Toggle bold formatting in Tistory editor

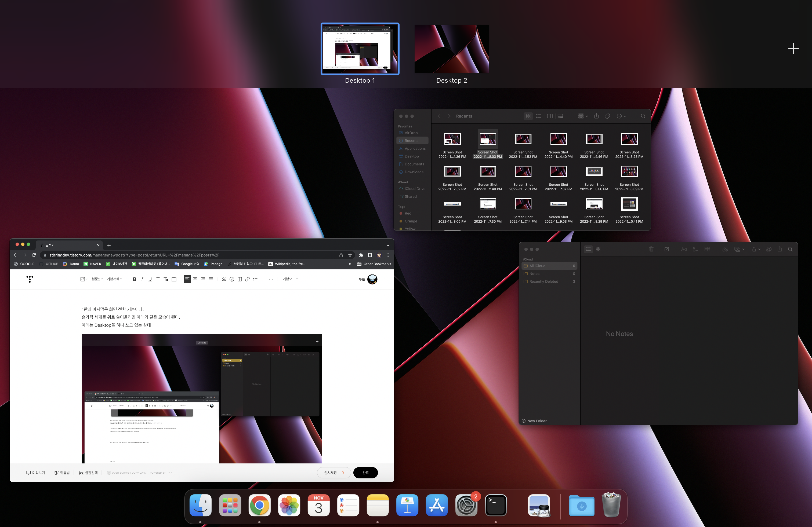pyautogui.click(x=135, y=279)
